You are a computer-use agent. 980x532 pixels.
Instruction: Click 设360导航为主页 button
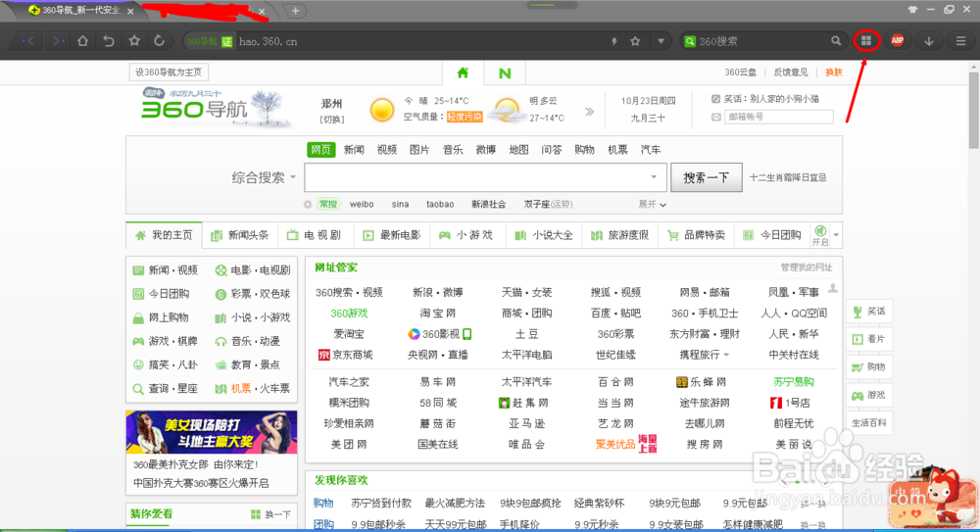pyautogui.click(x=169, y=72)
